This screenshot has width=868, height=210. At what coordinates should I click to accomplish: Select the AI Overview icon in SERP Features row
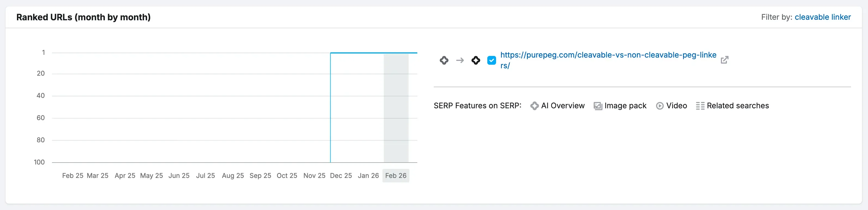point(534,106)
